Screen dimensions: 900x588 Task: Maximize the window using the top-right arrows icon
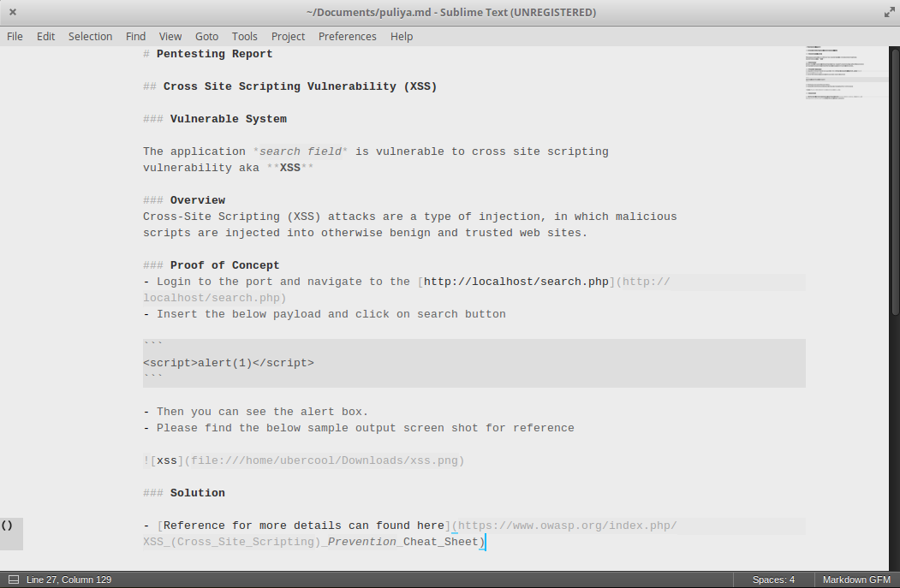coord(888,12)
